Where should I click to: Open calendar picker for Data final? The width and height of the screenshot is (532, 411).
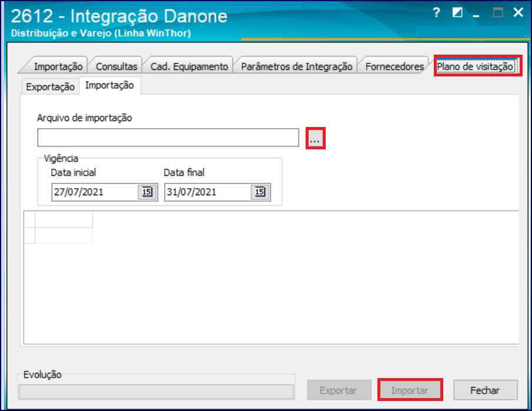[260, 192]
